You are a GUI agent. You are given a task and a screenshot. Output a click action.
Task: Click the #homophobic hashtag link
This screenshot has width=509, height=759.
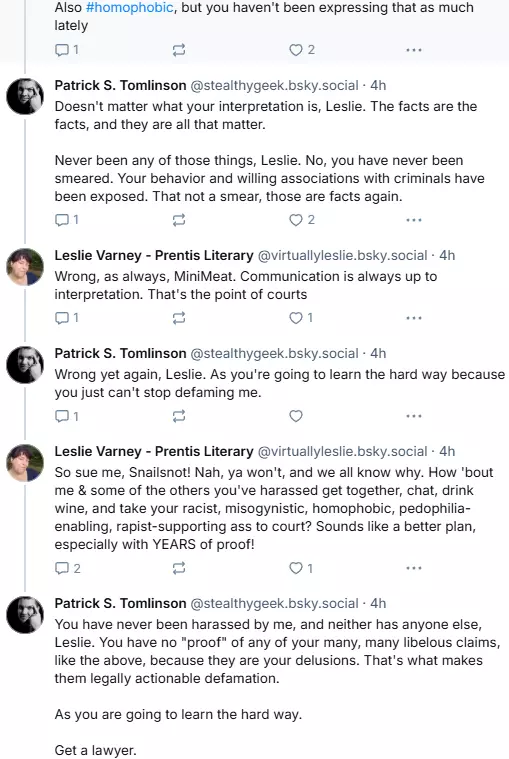[x=130, y=8]
